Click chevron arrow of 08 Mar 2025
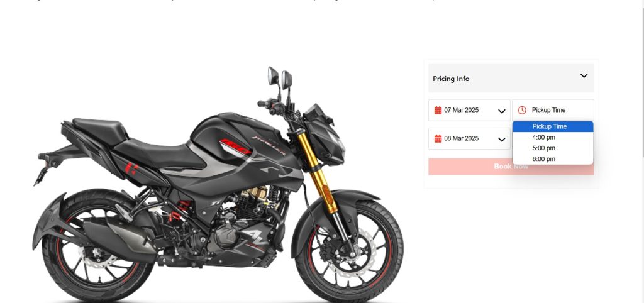644x303 pixels. (501, 140)
